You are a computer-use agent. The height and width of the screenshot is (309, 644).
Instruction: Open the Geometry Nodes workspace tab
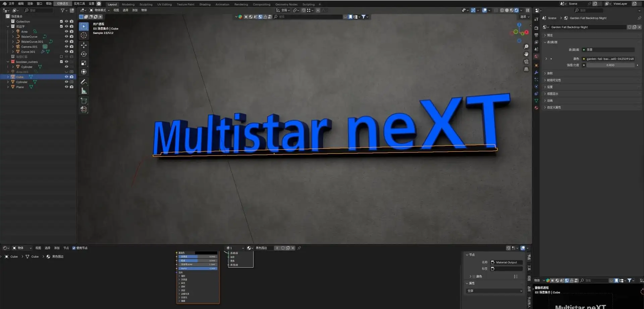pyautogui.click(x=286, y=4)
